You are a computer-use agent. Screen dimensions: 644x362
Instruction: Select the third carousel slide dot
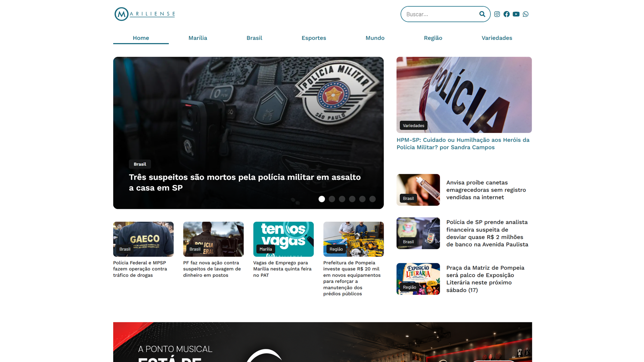[x=342, y=199]
